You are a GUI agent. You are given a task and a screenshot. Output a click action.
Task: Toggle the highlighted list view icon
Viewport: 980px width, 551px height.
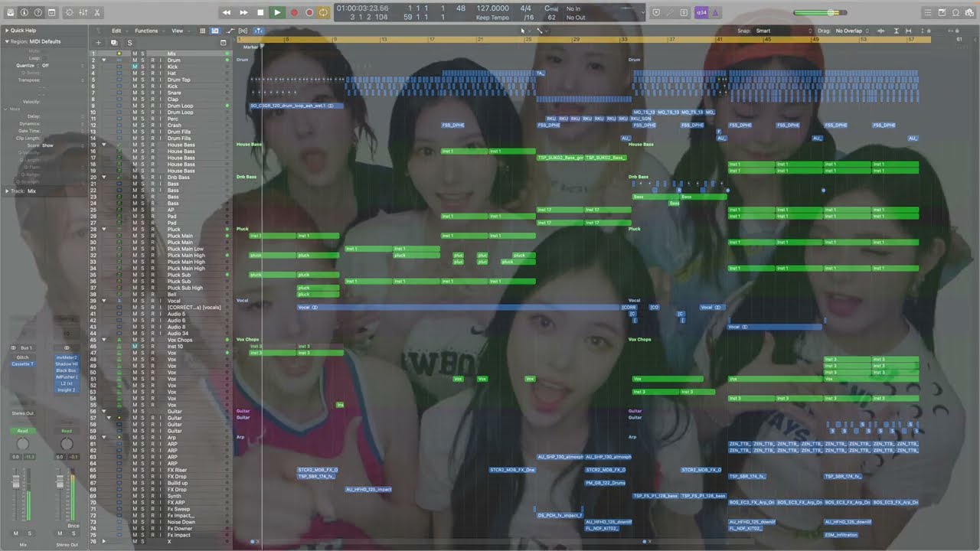tap(214, 31)
